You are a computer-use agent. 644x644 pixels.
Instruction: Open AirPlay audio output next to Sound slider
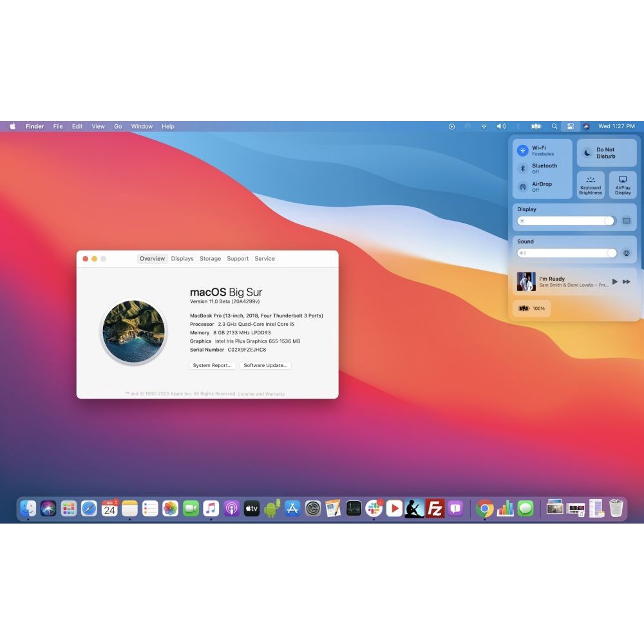tap(627, 253)
